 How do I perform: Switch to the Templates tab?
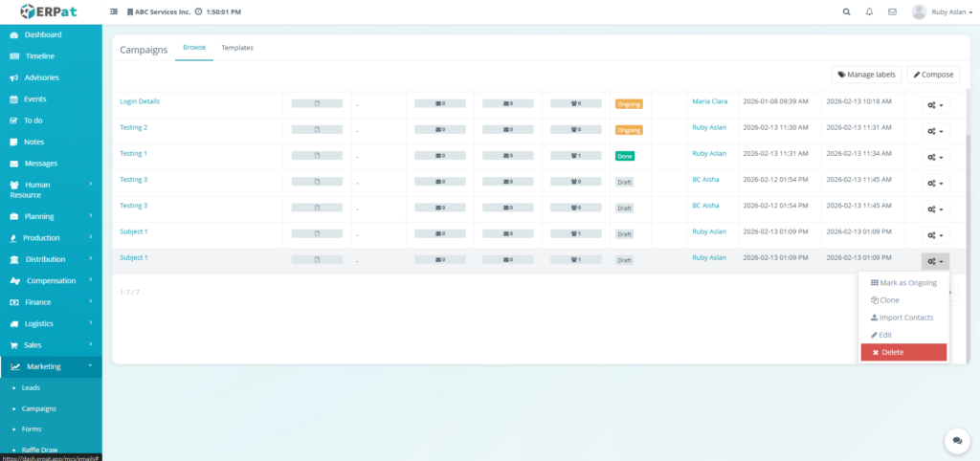(x=237, y=48)
